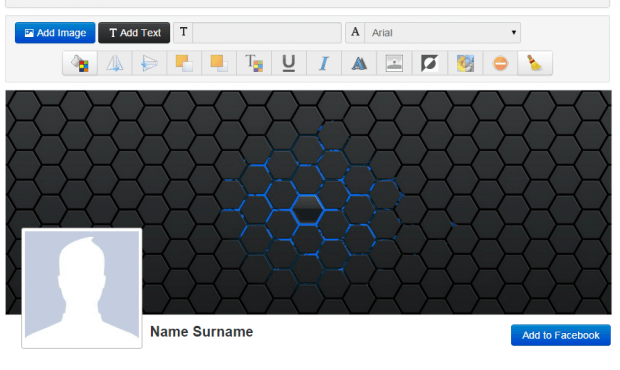The height and width of the screenshot is (370, 620).
Task: Click the orange remove object icon
Action: pos(500,63)
